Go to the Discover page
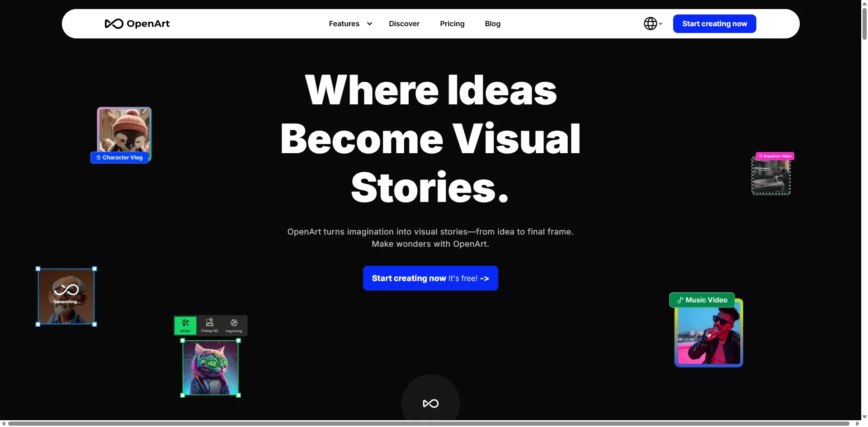 [x=404, y=24]
